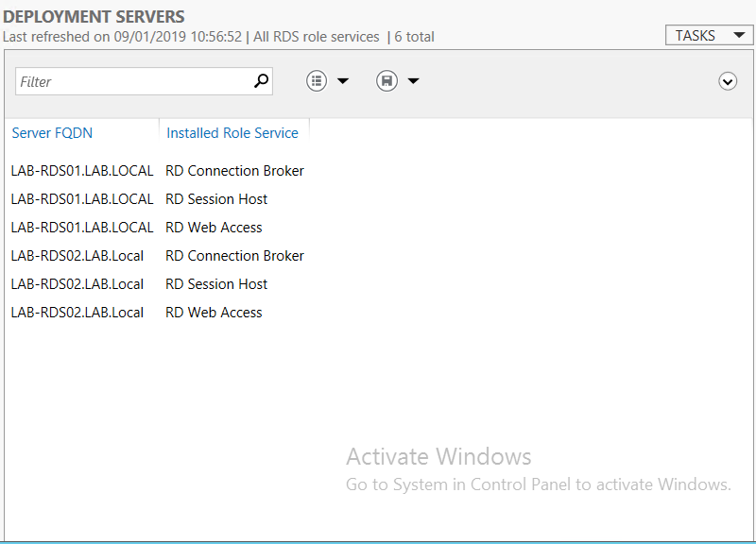Select RD Connection Broker for LAB-RDS02
This screenshot has height=544, width=756.
[234, 256]
